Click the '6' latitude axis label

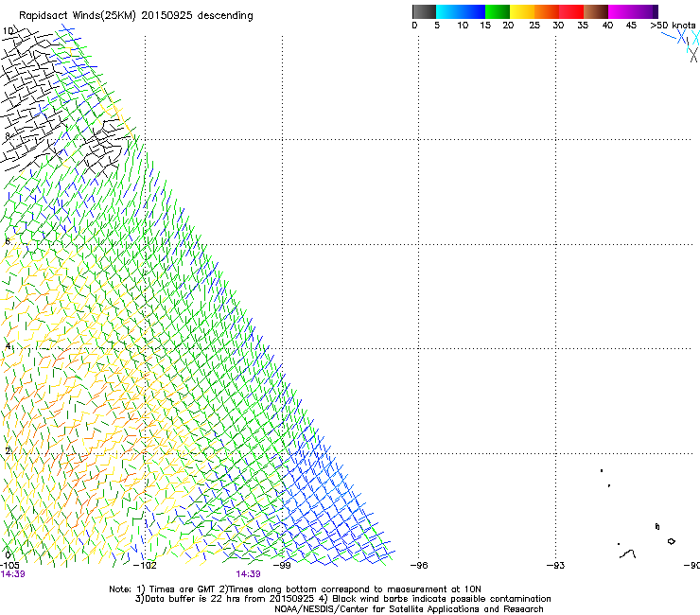(x=8, y=241)
